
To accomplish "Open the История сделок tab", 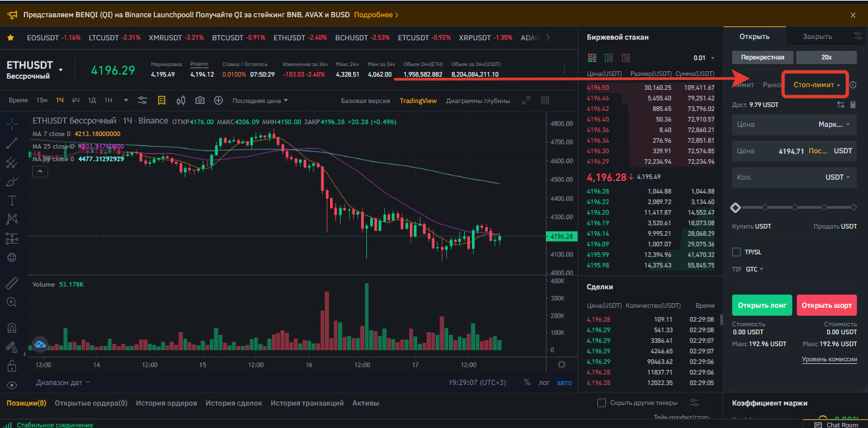I will coord(234,403).
